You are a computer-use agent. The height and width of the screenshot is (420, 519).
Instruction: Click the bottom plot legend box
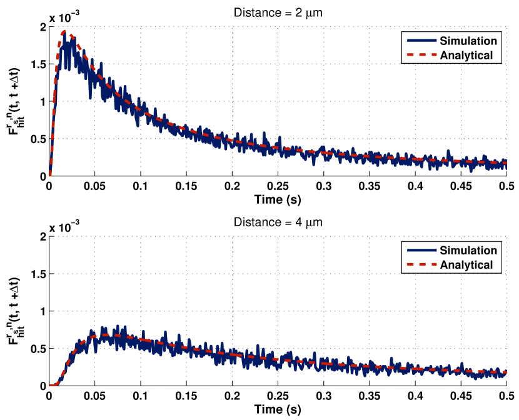point(451,257)
